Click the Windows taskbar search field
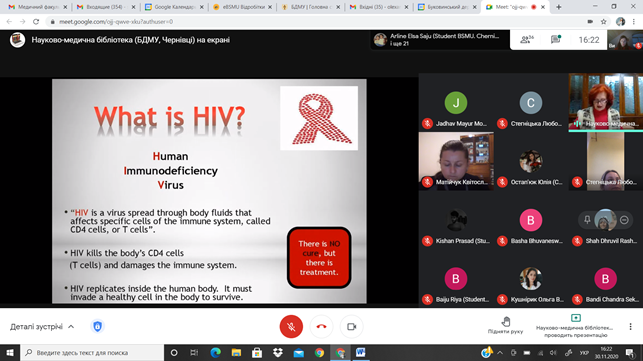The width and height of the screenshot is (643, 361). (x=92, y=353)
